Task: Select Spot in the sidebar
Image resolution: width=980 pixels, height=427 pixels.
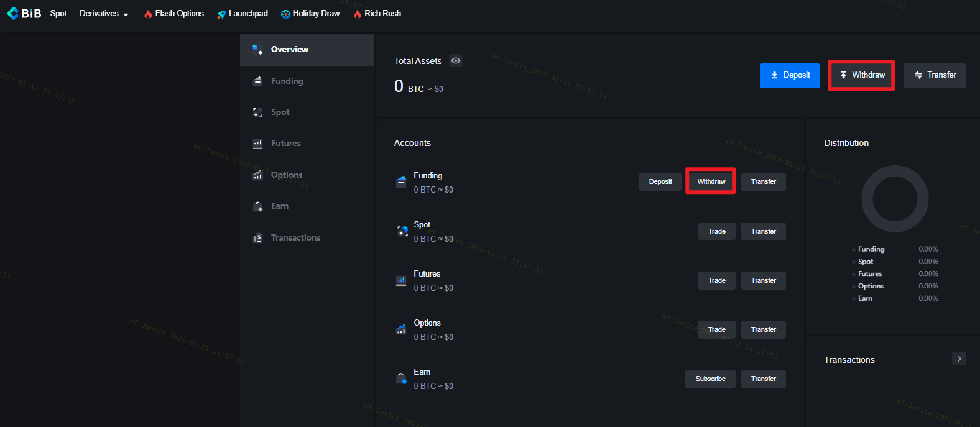Action: [307, 112]
